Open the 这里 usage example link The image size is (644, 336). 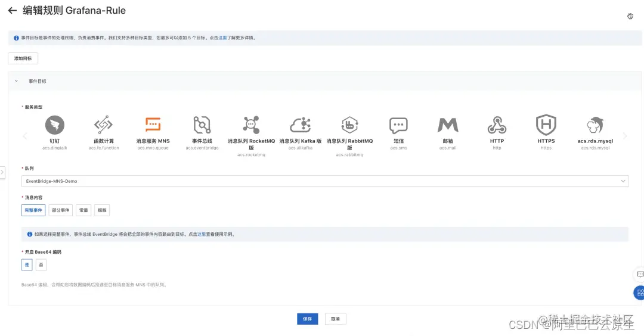[x=202, y=234]
